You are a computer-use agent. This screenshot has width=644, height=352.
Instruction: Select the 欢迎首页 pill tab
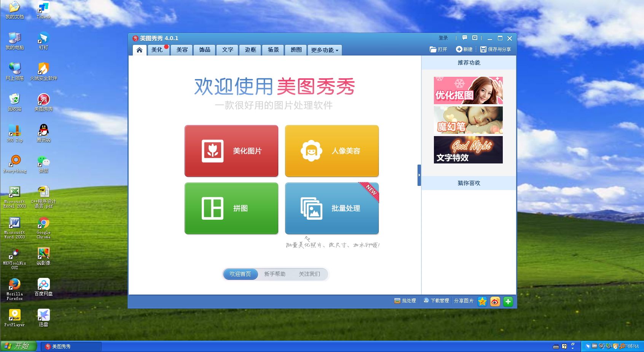(240, 274)
